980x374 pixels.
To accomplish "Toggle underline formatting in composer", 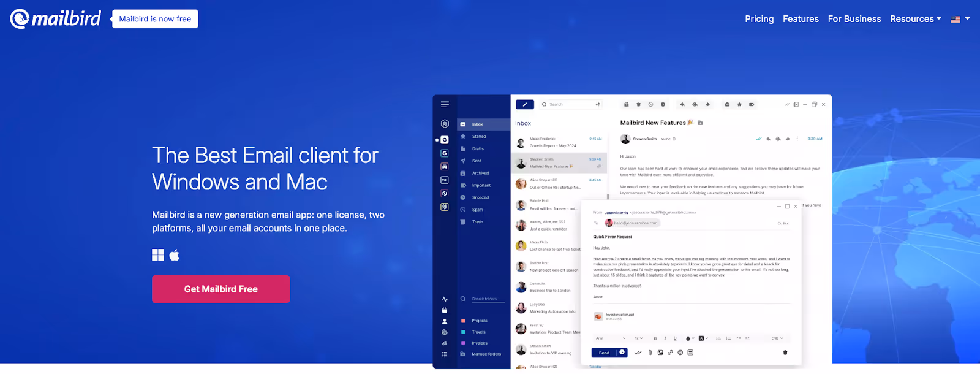I will pyautogui.click(x=675, y=338).
